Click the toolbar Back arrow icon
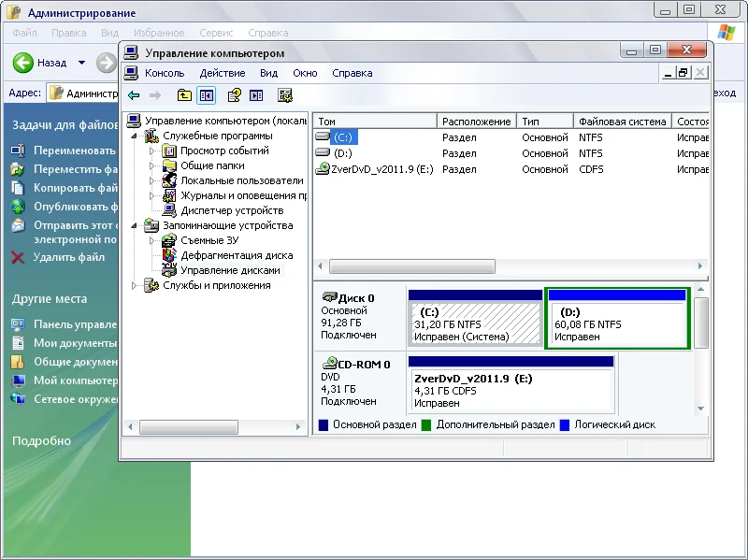 pos(134,94)
